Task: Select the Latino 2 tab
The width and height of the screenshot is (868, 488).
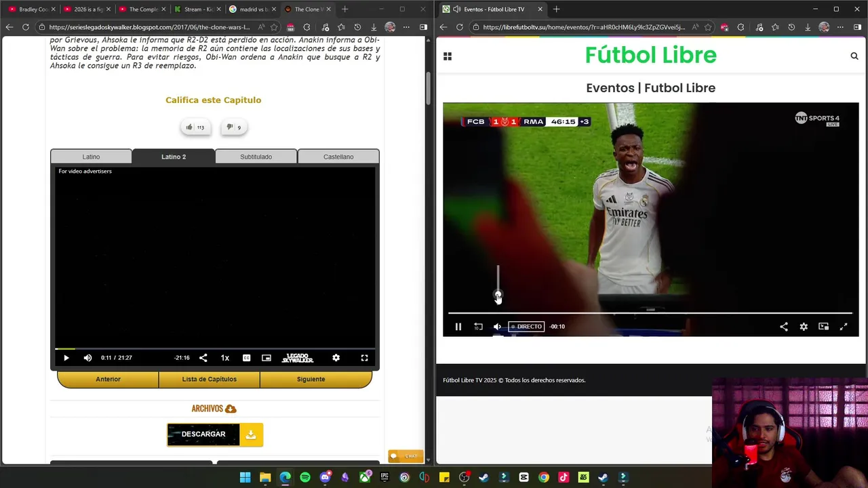Action: (174, 157)
